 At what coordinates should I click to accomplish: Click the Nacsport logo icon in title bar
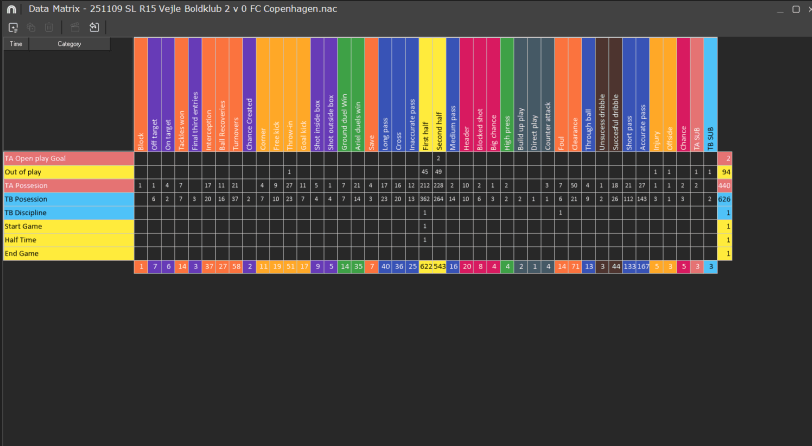coord(11,9)
